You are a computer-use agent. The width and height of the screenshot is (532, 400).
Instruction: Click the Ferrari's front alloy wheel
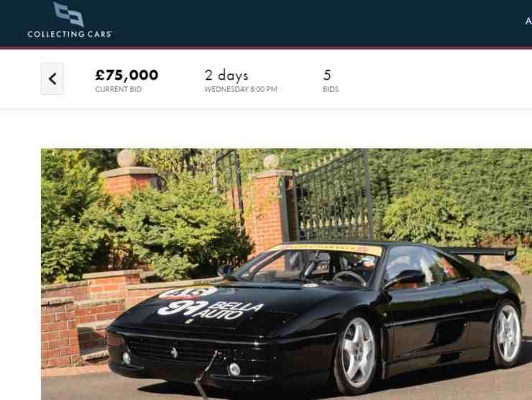(357, 354)
